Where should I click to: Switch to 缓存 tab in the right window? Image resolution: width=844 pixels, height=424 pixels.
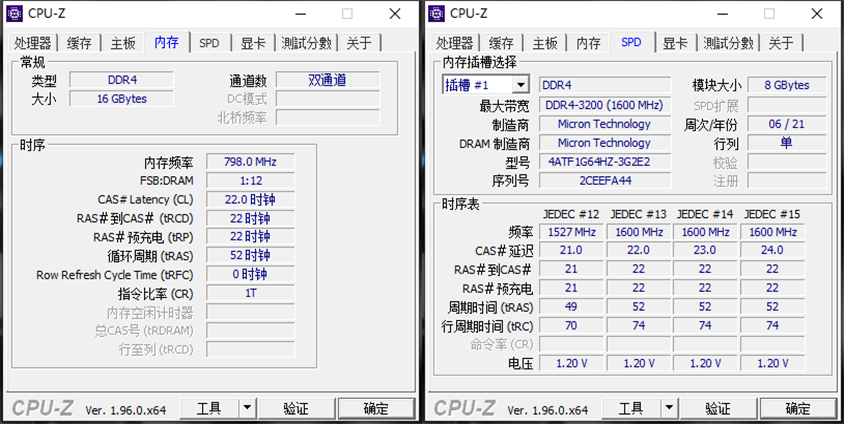(501, 43)
